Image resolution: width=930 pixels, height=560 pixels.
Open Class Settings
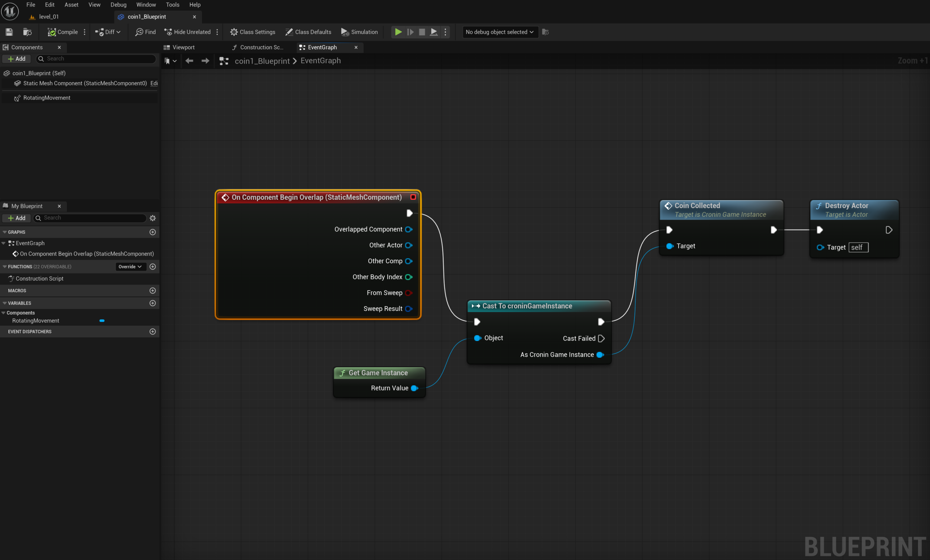(252, 32)
